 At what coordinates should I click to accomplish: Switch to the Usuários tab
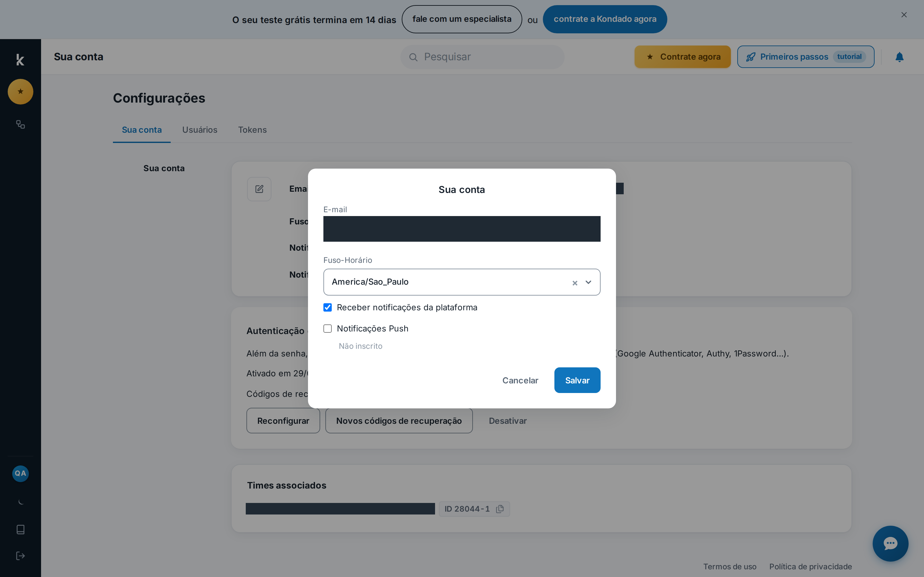[200, 130]
